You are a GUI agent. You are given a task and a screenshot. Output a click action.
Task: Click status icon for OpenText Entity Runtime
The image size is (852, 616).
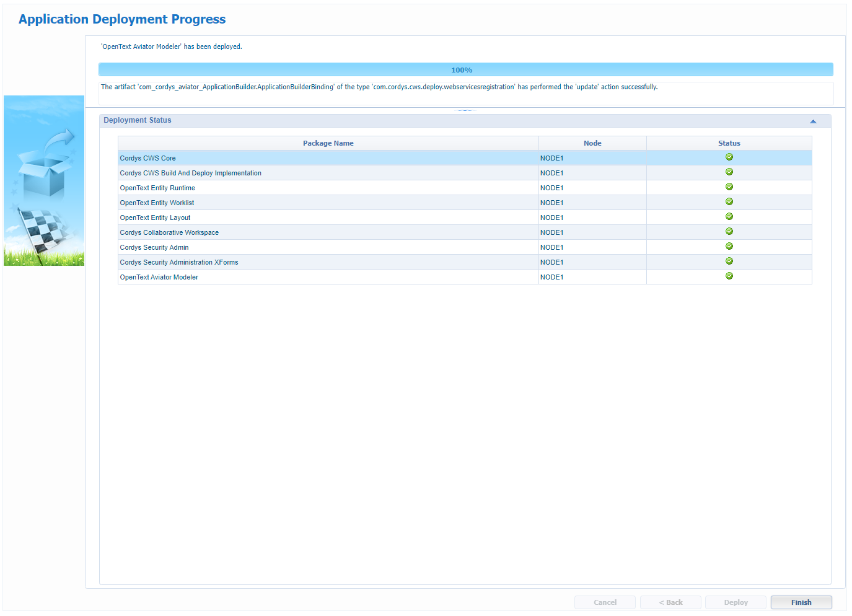point(729,187)
